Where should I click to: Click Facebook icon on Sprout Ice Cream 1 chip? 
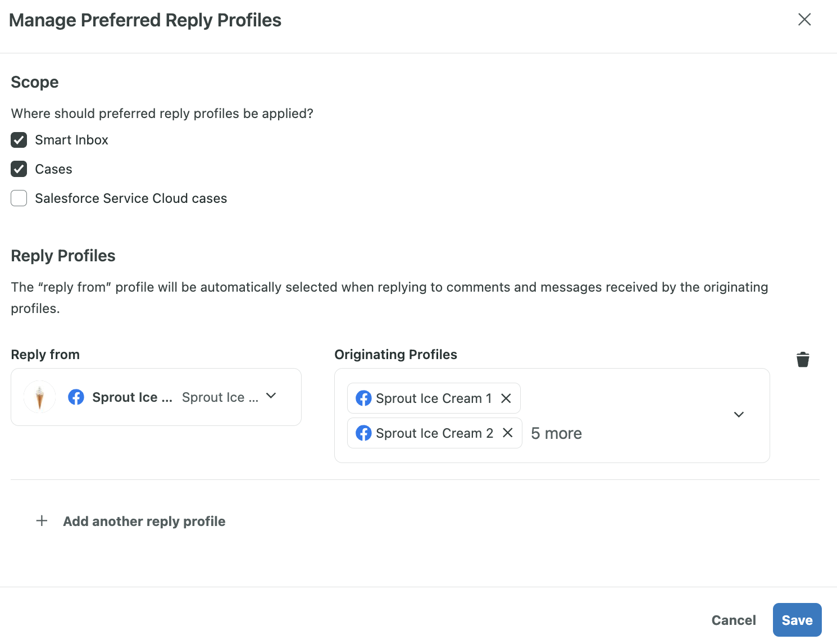[x=363, y=398]
